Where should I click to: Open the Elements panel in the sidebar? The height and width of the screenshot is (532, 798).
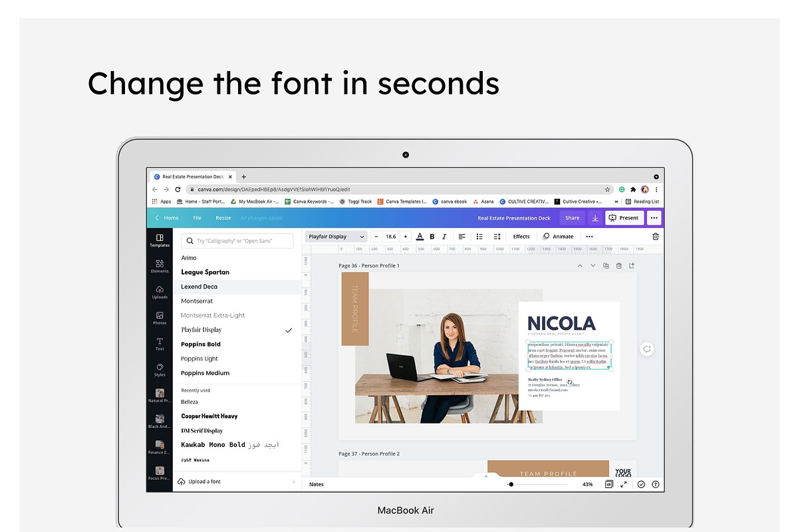point(160,266)
